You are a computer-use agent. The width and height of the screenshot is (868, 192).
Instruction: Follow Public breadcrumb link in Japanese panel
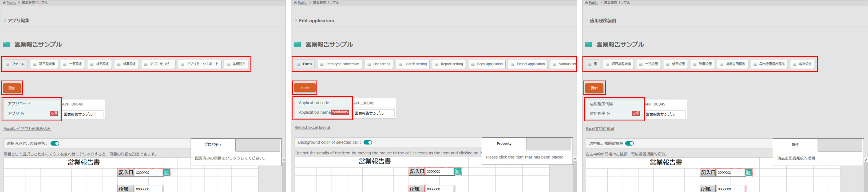coord(11,3)
